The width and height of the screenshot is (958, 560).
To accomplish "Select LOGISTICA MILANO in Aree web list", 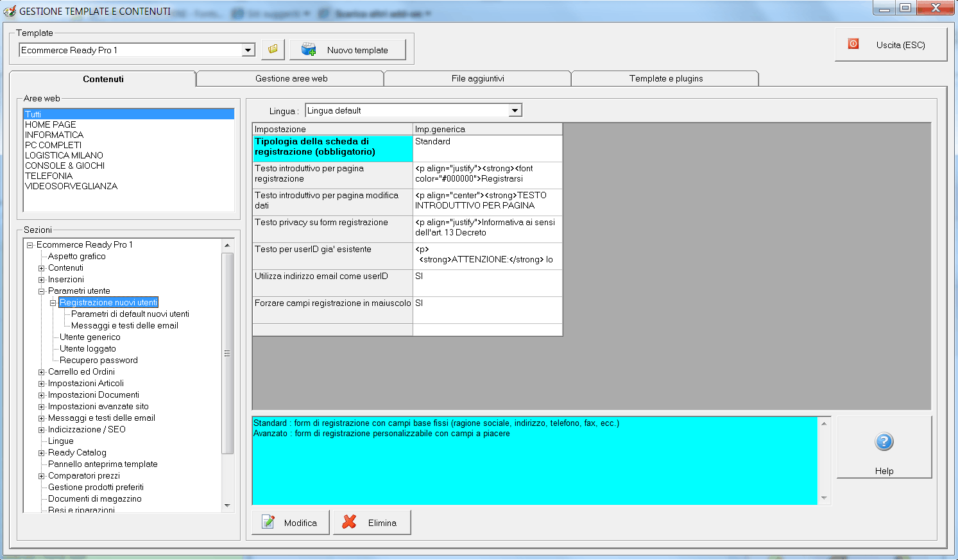I will pyautogui.click(x=128, y=155).
